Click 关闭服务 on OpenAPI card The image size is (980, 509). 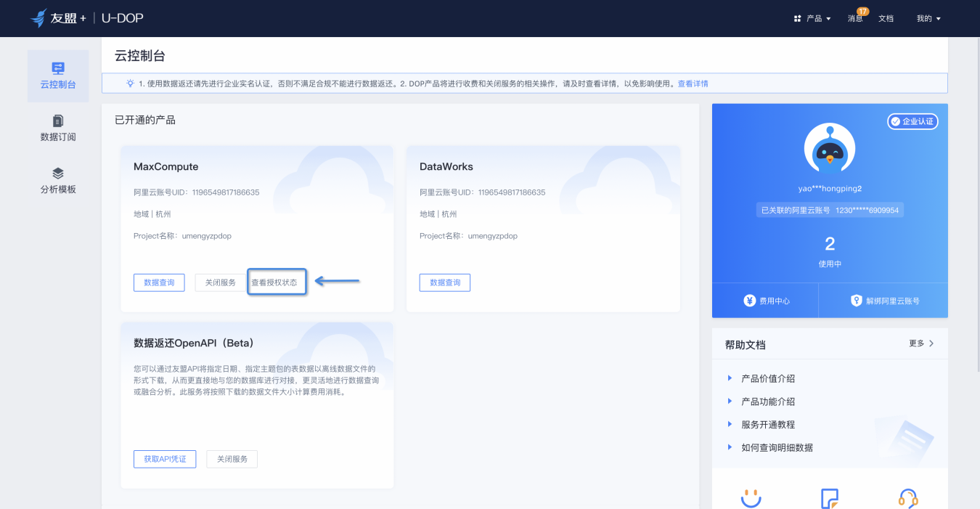pyautogui.click(x=232, y=459)
